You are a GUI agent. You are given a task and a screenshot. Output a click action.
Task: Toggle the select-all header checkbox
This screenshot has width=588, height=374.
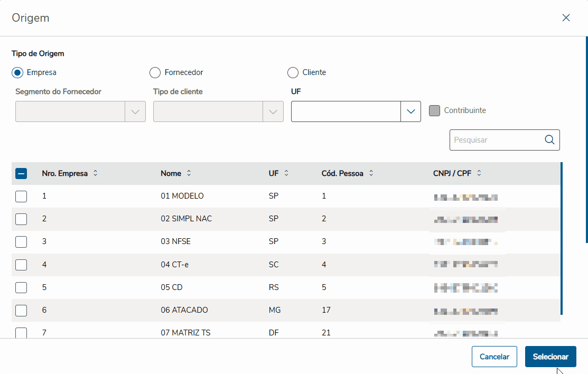tap(21, 173)
